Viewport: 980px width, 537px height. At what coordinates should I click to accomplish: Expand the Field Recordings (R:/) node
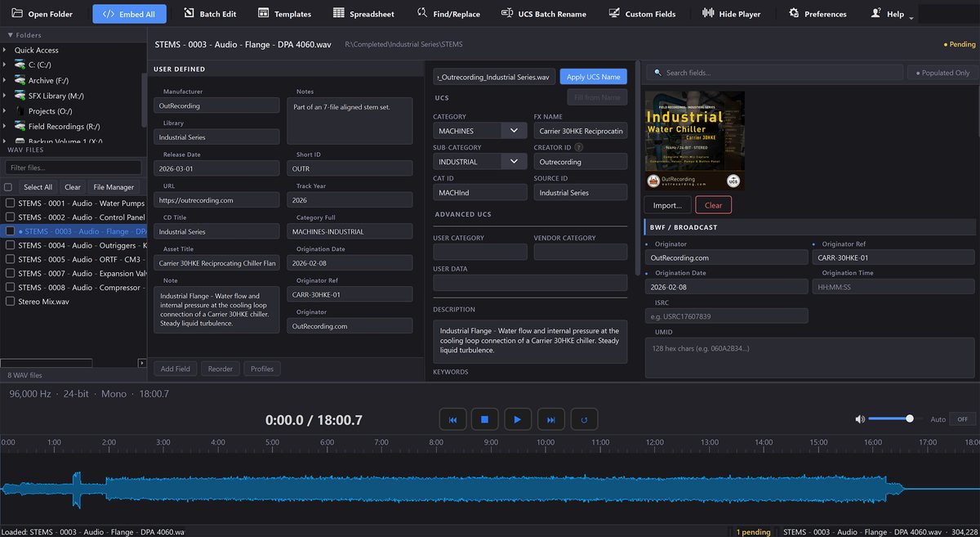pos(4,126)
